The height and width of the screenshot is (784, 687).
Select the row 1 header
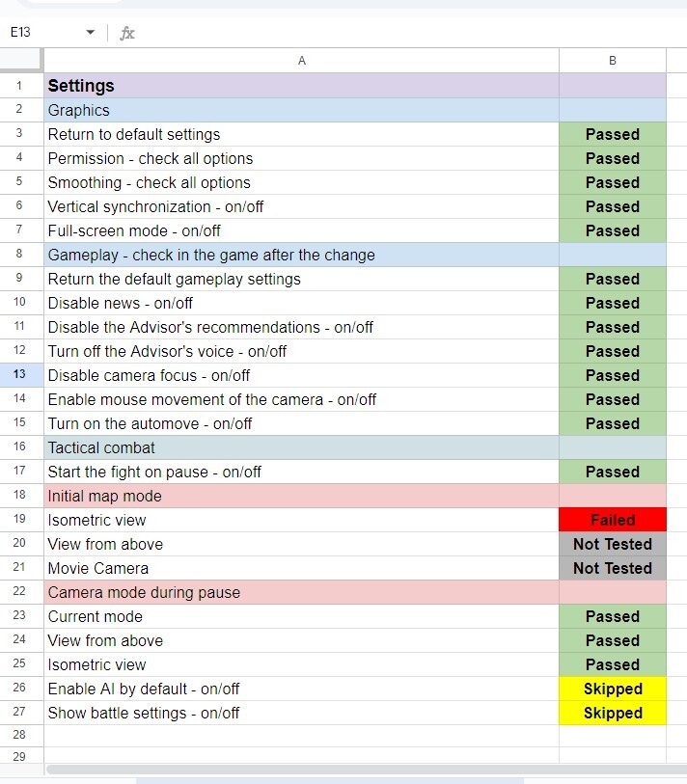click(x=20, y=86)
